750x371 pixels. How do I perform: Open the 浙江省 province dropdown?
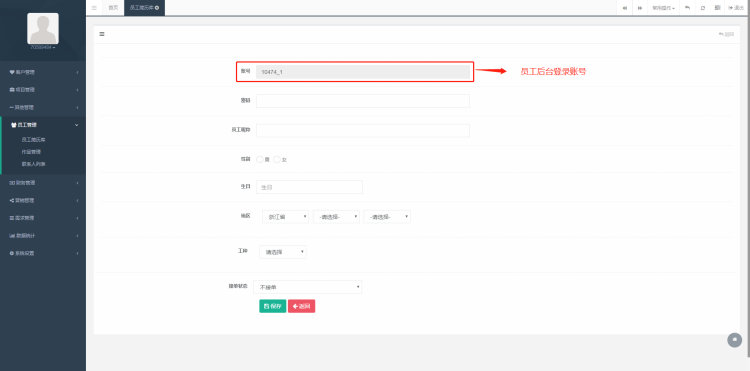coord(286,217)
